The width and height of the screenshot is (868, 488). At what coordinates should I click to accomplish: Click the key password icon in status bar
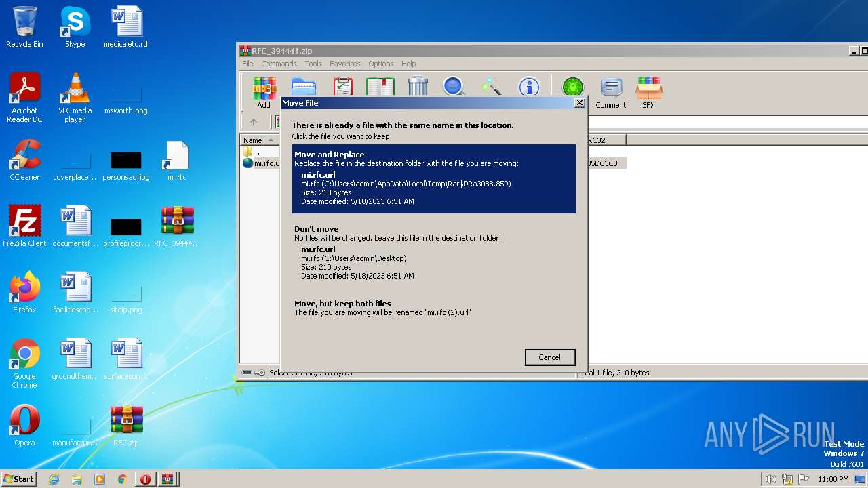coord(260,373)
